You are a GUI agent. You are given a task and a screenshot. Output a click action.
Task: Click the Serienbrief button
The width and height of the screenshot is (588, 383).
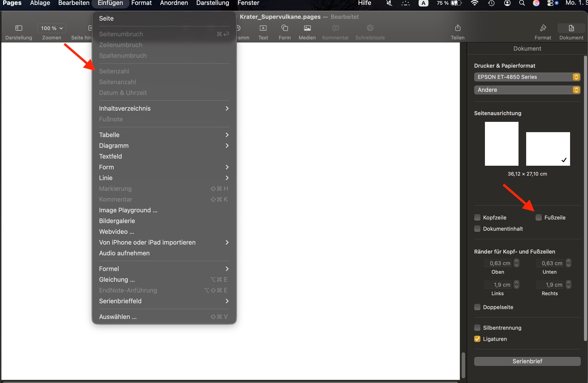(527, 361)
